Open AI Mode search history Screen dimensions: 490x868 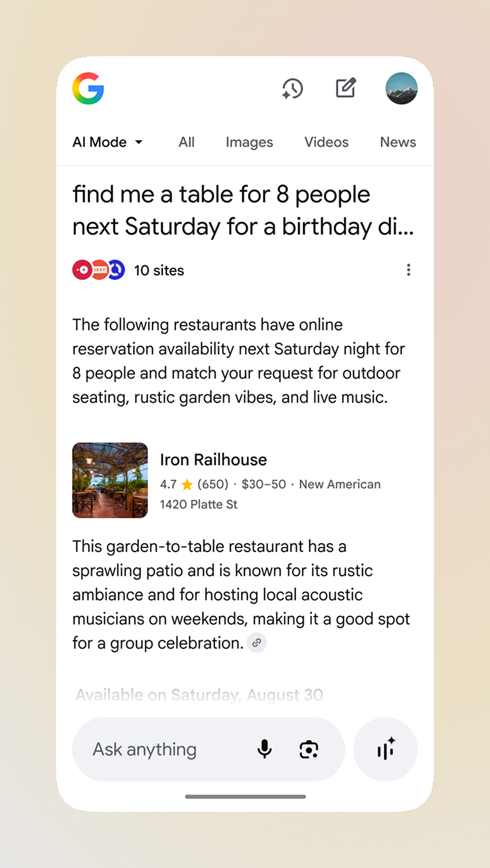tap(292, 89)
